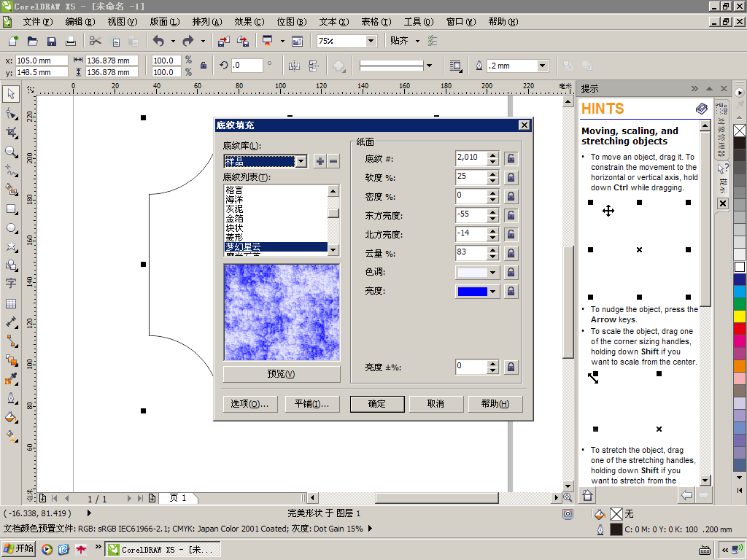Image resolution: width=747 pixels, height=560 pixels.
Task: Add texture with the plus button
Action: pos(320,161)
